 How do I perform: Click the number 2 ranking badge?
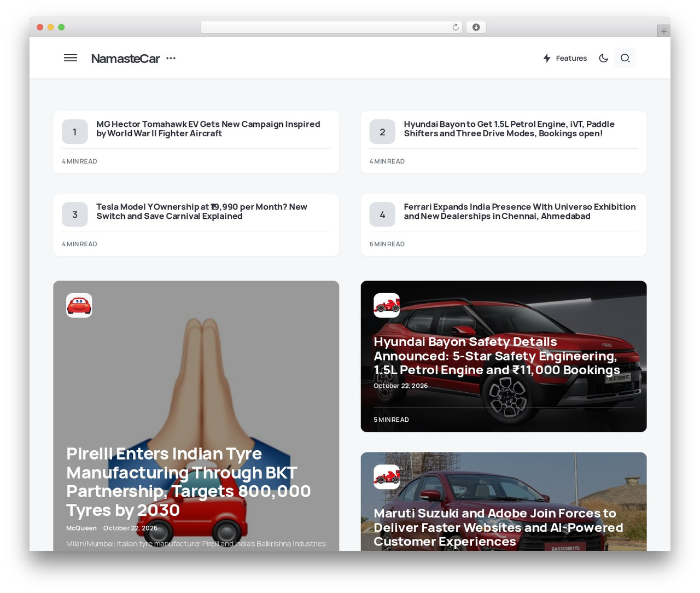tap(382, 132)
